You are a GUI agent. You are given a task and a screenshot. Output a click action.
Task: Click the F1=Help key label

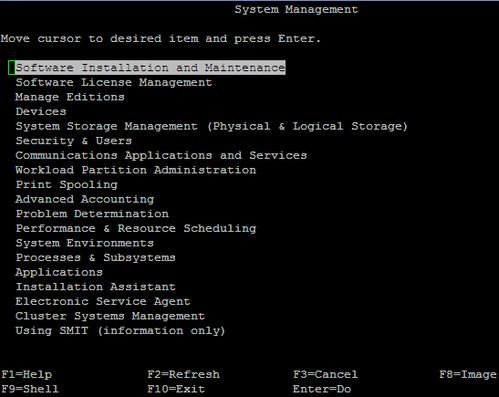[x=27, y=374]
